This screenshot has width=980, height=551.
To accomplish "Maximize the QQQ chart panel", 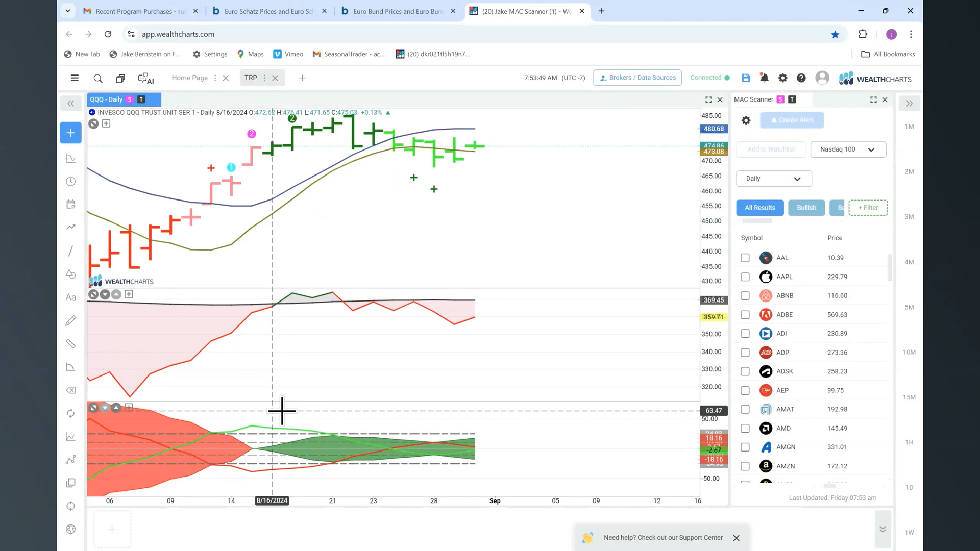I will (x=708, y=99).
